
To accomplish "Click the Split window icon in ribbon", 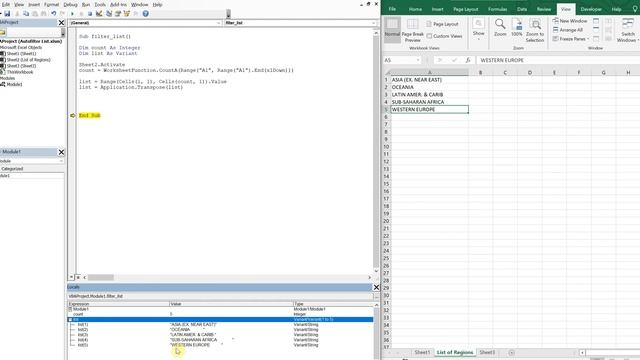I will 596,21.
